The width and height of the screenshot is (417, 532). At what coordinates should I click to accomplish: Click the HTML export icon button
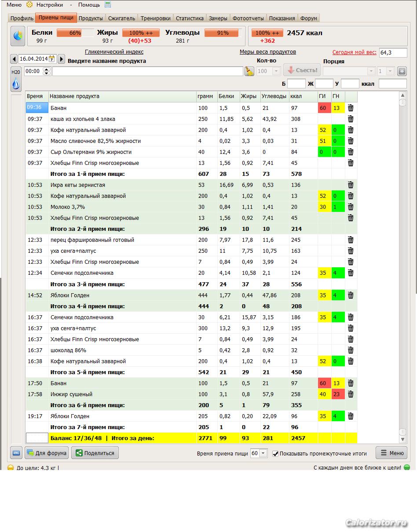(x=16, y=453)
